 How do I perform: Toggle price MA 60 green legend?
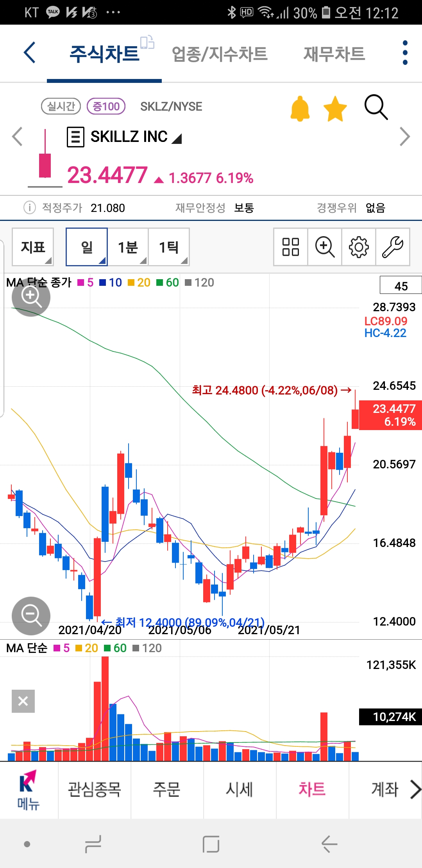coord(168,282)
